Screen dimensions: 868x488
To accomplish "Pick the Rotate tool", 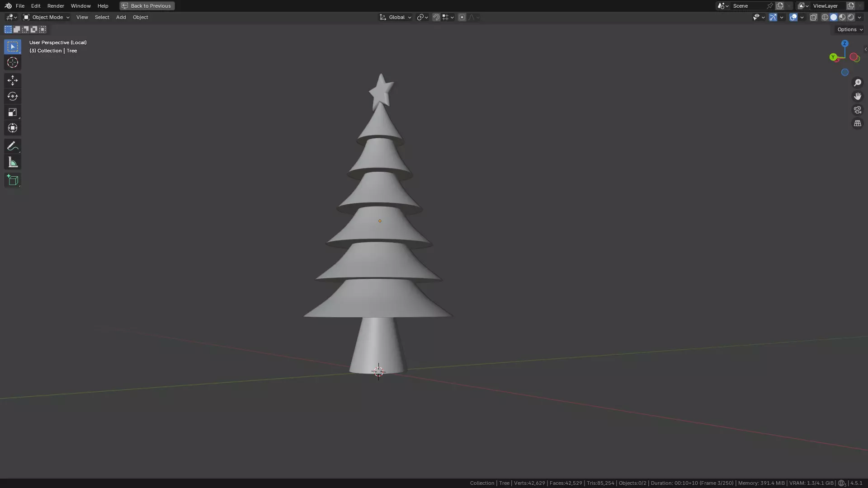I will pyautogui.click(x=13, y=96).
